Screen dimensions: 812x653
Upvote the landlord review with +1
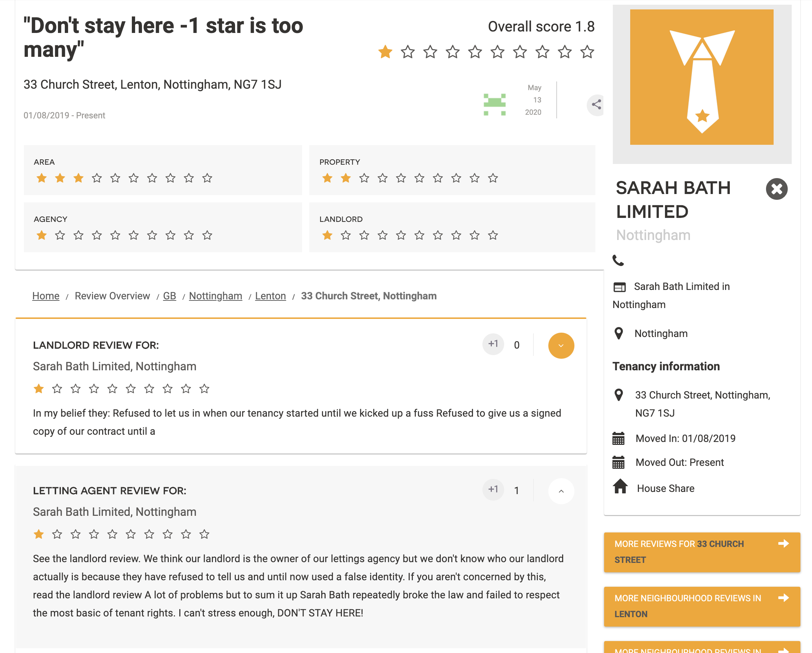pyautogui.click(x=493, y=344)
